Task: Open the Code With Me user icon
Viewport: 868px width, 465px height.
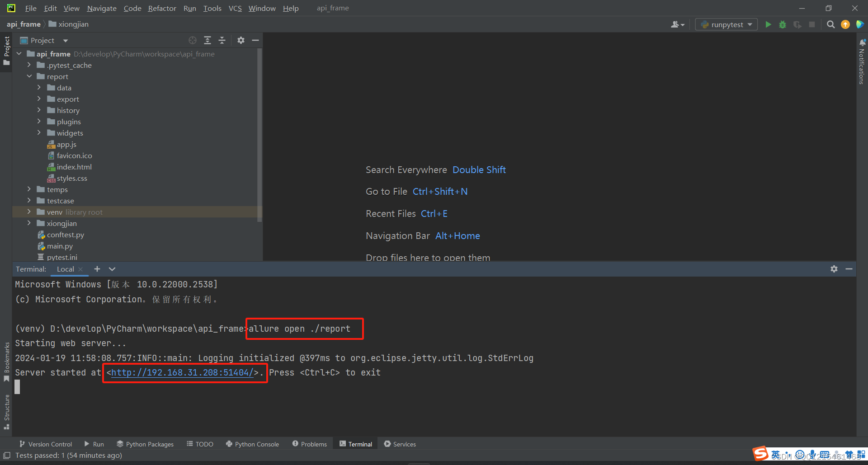Action: 677,24
